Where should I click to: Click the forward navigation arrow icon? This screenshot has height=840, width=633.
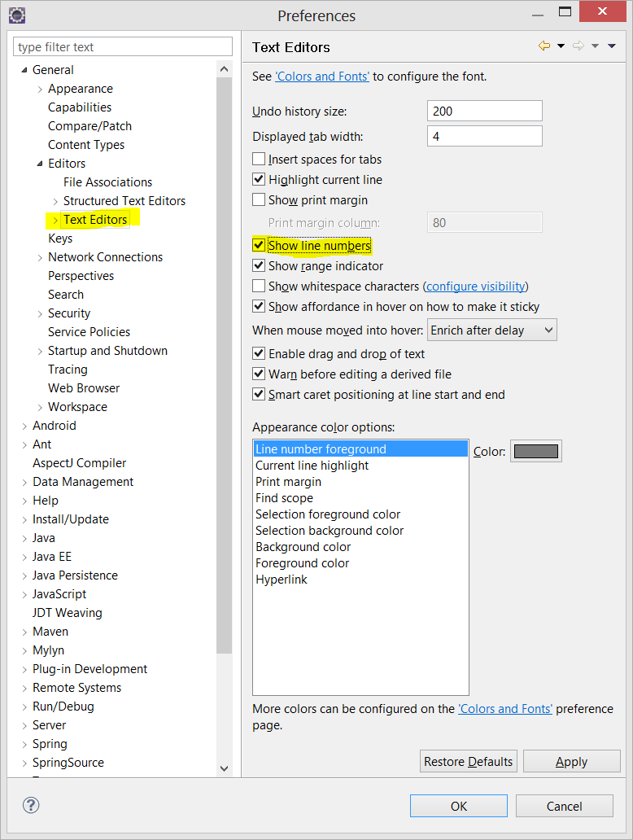pyautogui.click(x=578, y=46)
